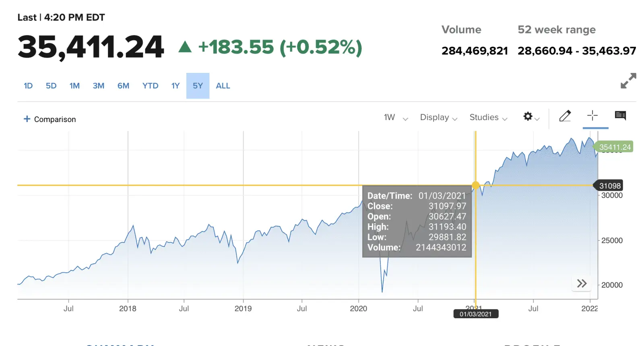Click the 3M range button

[98, 85]
